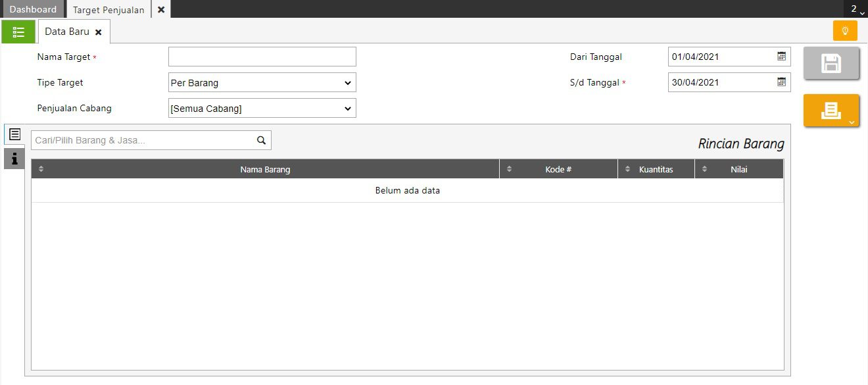This screenshot has width=868, height=385.
Task: Click the floppy disk save icon
Action: coord(831,64)
